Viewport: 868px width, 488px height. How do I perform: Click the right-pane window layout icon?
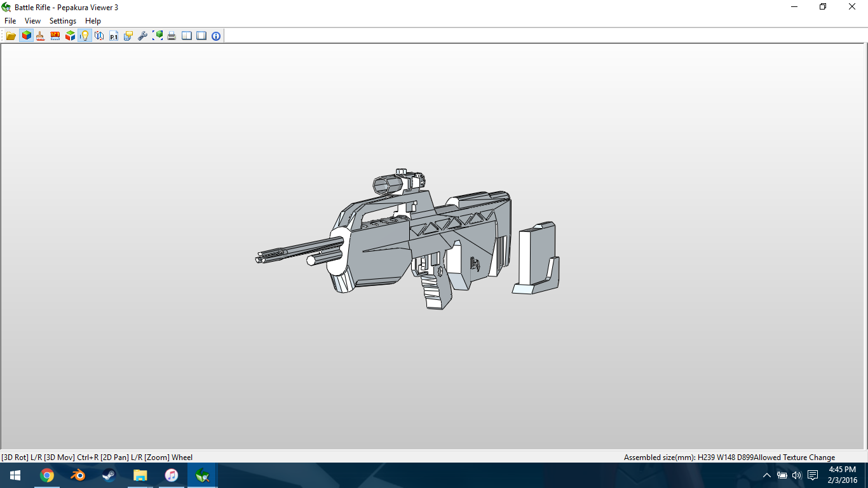(x=201, y=36)
